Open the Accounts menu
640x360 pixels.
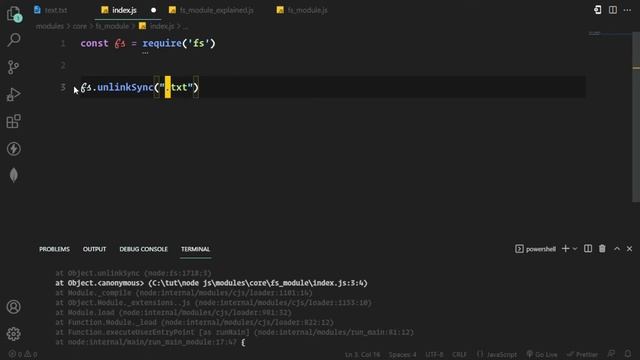[x=13, y=307]
